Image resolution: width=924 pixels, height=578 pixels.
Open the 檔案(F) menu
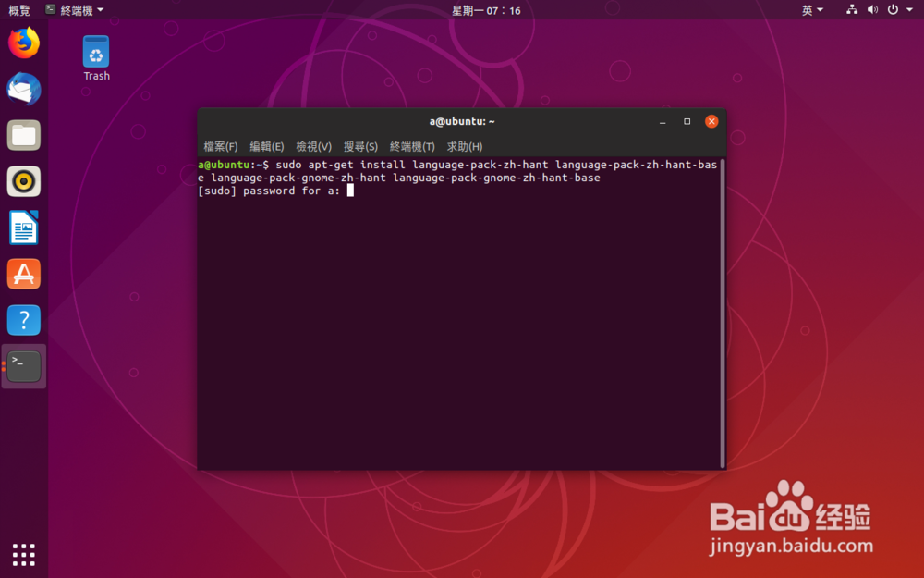pyautogui.click(x=221, y=146)
